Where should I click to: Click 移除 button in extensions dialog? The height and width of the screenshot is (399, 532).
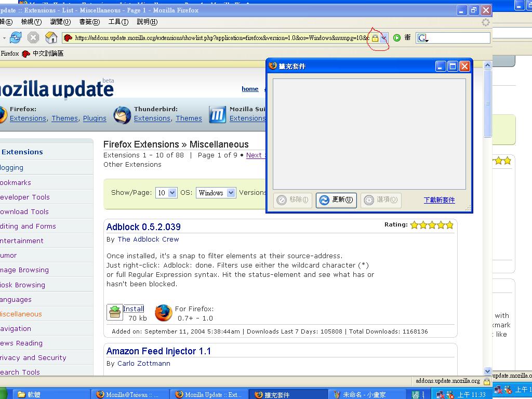[292, 200]
